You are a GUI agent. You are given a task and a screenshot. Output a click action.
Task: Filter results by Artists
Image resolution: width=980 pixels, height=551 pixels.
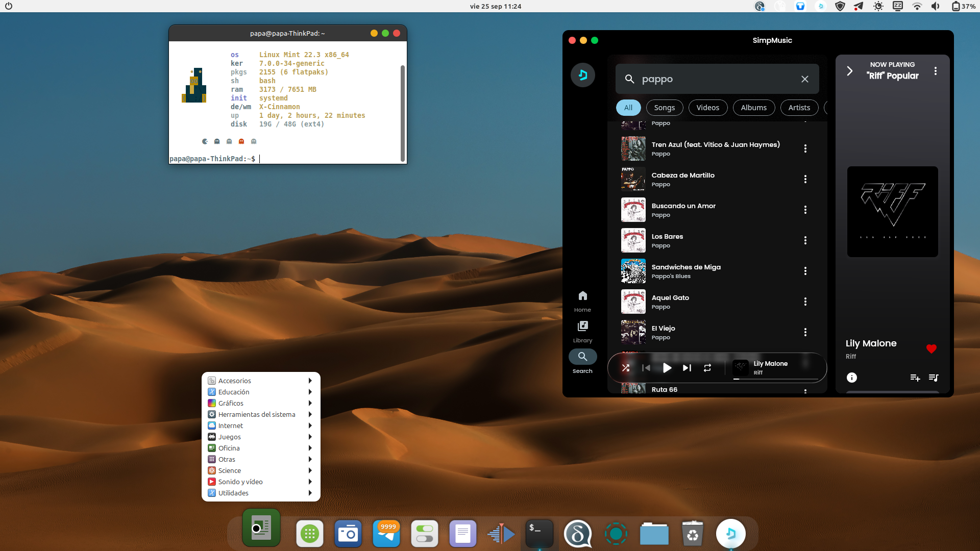pyautogui.click(x=799, y=108)
